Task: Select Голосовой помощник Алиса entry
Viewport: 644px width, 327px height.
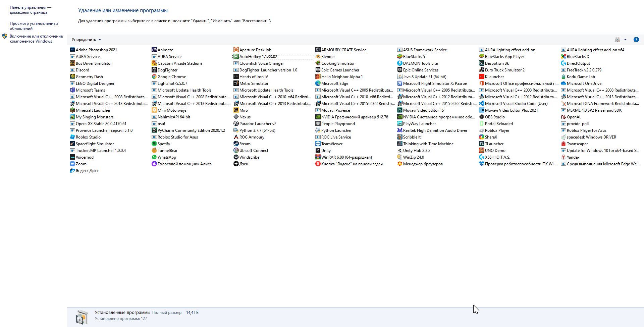Action: (x=181, y=164)
